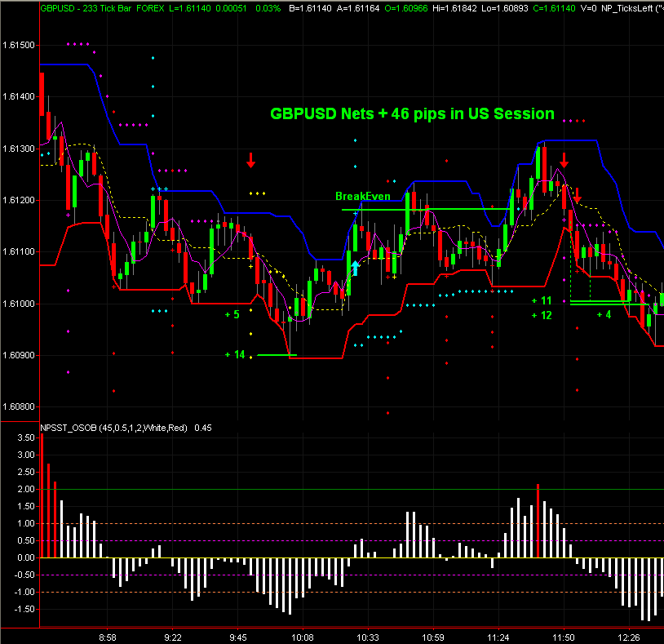Select the 1.61200 price axis label
The height and width of the screenshot is (644, 664).
(x=19, y=200)
